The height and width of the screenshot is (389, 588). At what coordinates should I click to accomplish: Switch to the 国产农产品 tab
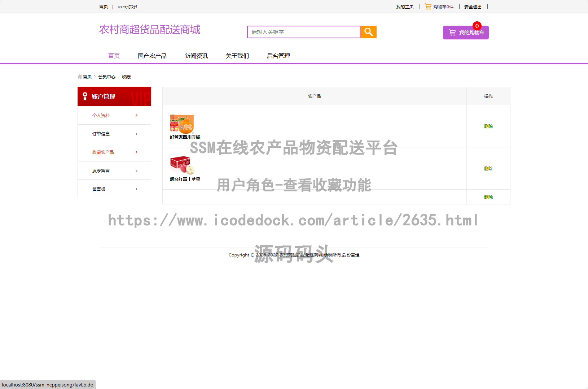(152, 56)
